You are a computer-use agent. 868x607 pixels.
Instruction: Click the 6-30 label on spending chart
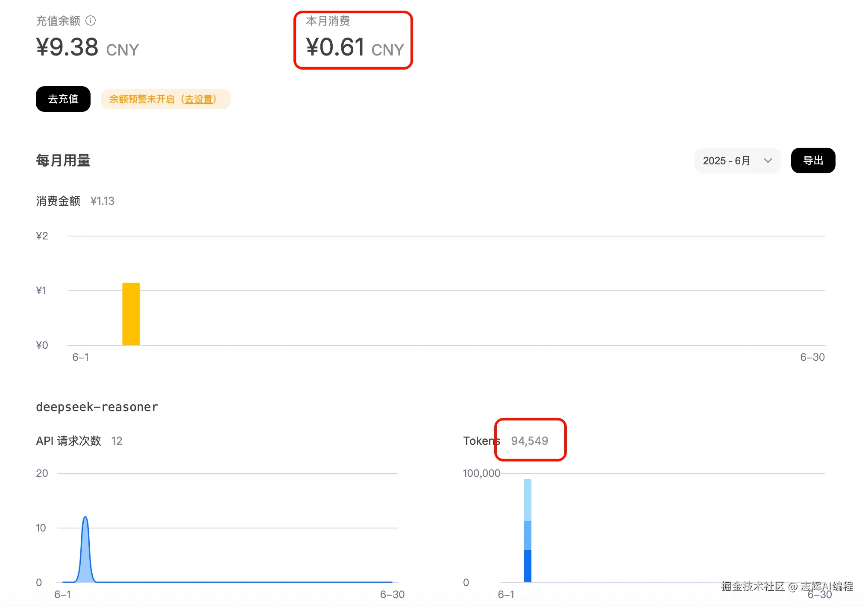[x=812, y=357]
